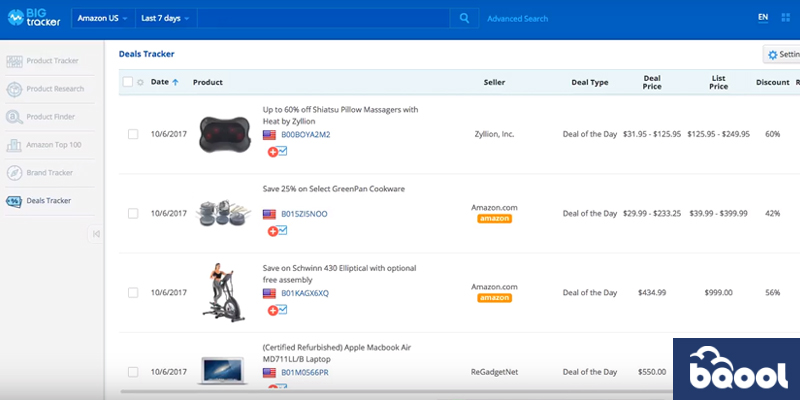The height and width of the screenshot is (400, 800).
Task: Click the US flag next to B01KAGX6XQ
Action: (x=269, y=293)
